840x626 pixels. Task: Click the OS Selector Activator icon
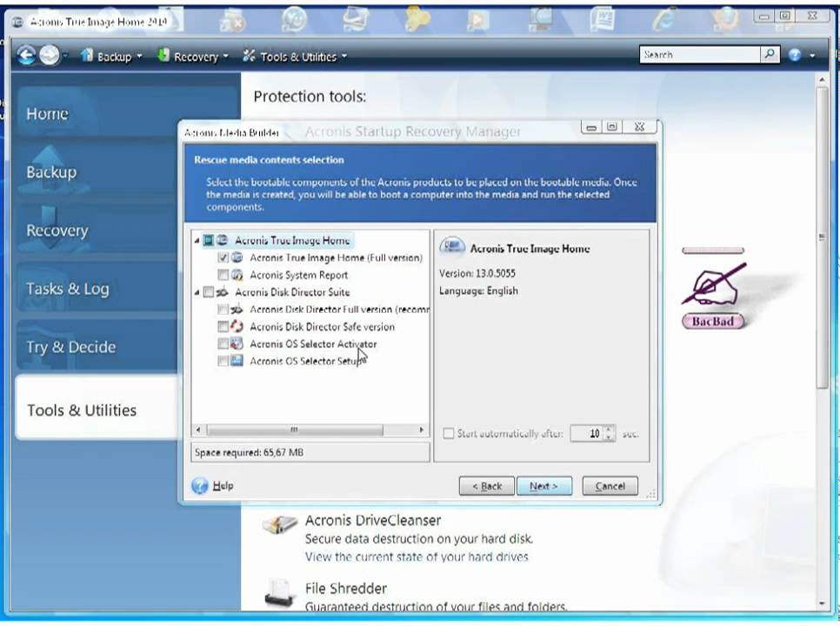pos(237,343)
